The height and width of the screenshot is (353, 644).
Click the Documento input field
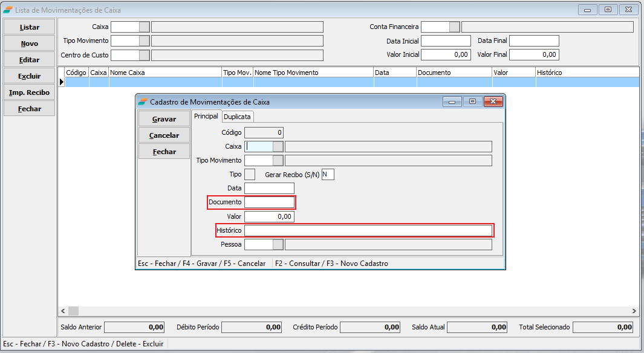point(269,202)
